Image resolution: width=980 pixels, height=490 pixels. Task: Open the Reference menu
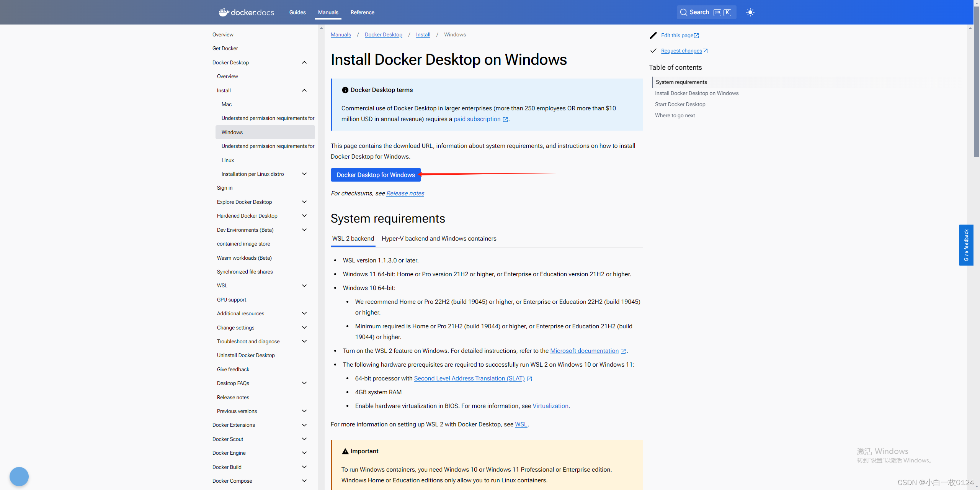click(x=362, y=12)
